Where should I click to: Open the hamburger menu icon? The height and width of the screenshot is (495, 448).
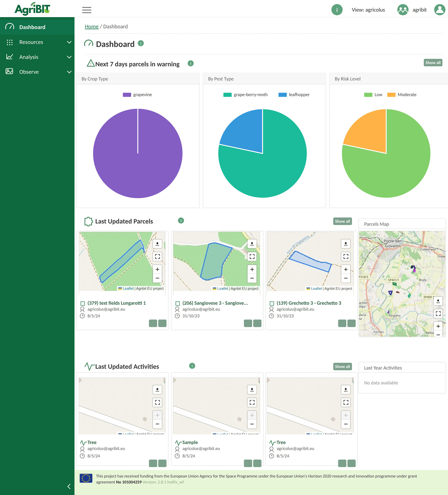(x=87, y=10)
